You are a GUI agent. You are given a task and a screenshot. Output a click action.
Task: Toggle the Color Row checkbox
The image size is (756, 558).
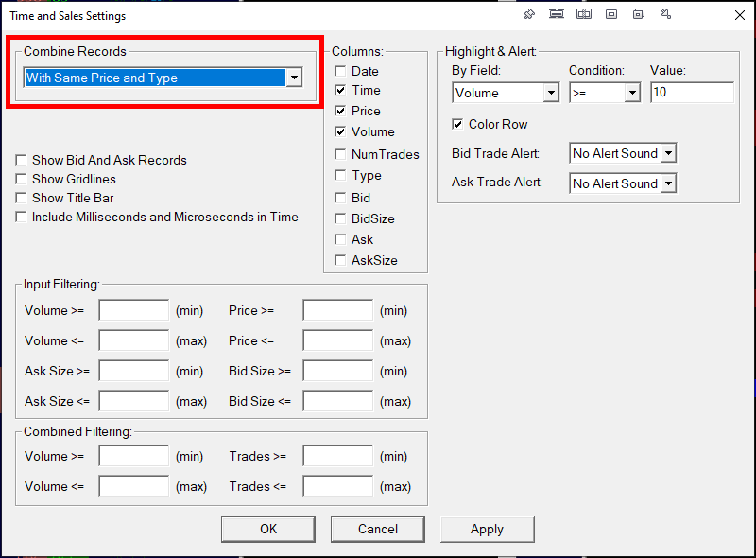pyautogui.click(x=457, y=124)
